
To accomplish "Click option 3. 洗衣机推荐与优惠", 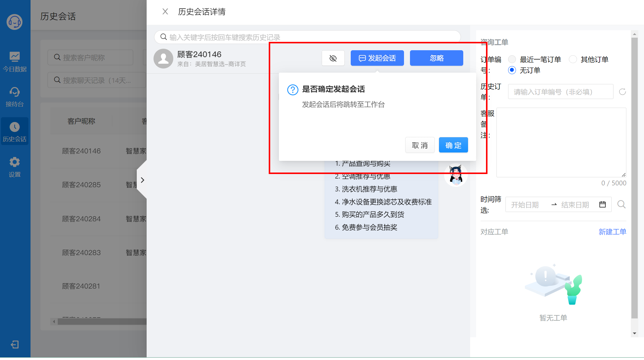I will click(366, 189).
